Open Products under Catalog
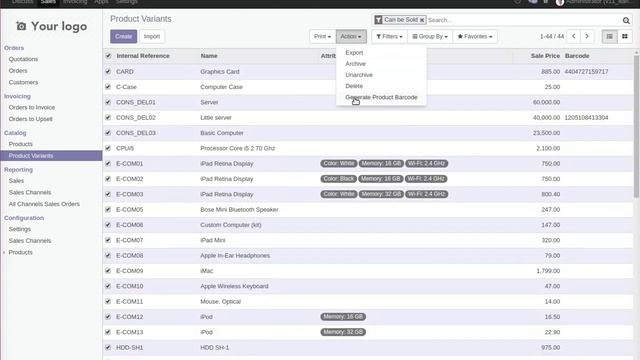This screenshot has width=640, height=360. click(20, 144)
